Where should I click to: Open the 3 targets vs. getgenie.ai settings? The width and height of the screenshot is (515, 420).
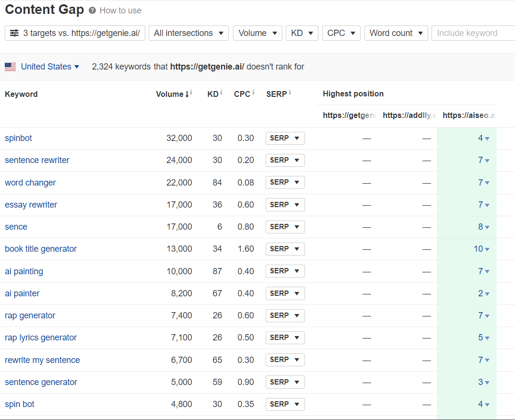[75, 33]
